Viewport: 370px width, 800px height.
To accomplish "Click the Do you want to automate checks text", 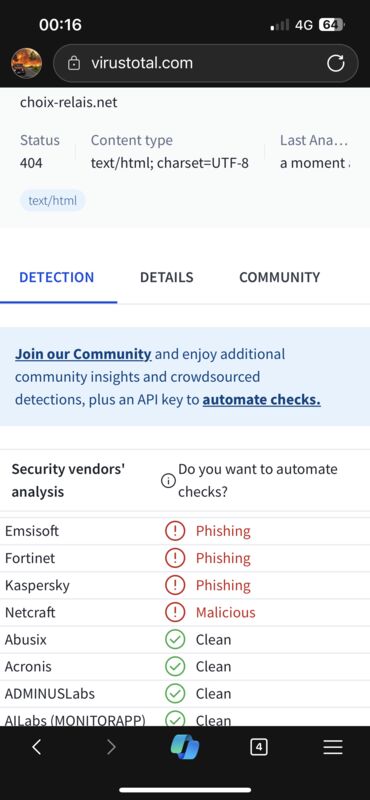I will pyautogui.click(x=258, y=481).
